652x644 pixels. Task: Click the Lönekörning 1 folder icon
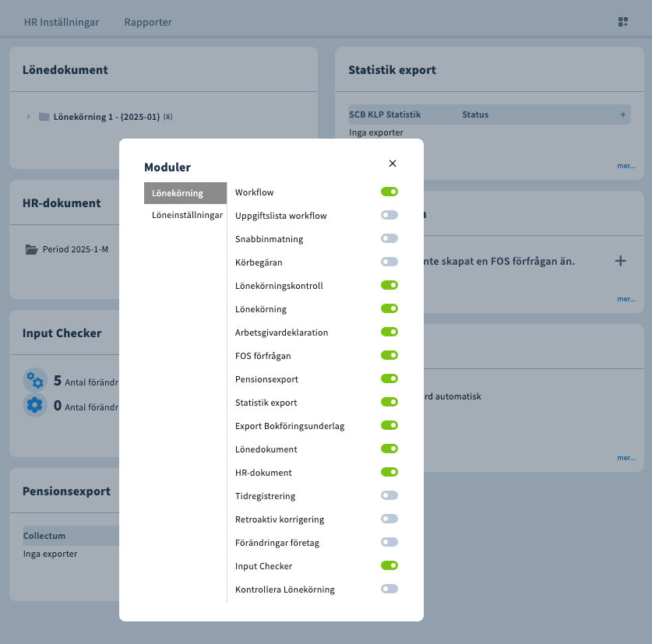[x=44, y=117]
